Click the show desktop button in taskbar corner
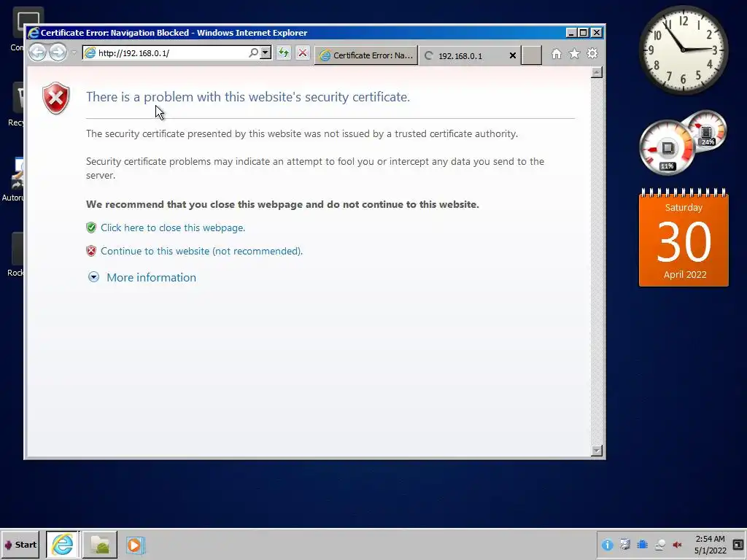Image resolution: width=747 pixels, height=560 pixels. point(738,545)
